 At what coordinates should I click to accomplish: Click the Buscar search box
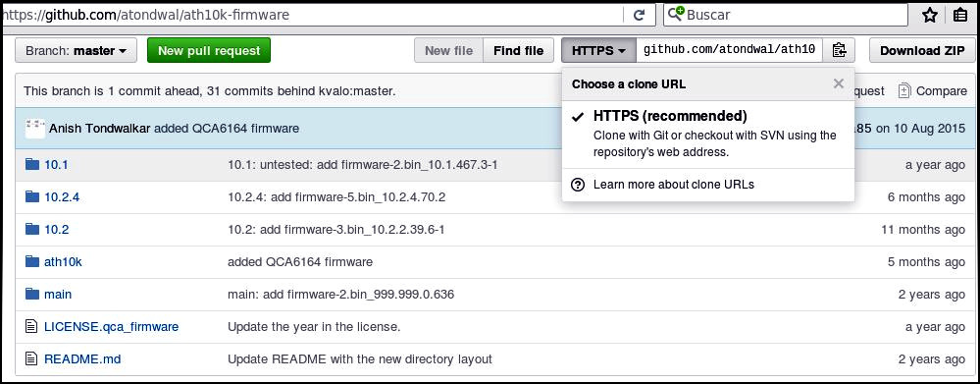(786, 15)
